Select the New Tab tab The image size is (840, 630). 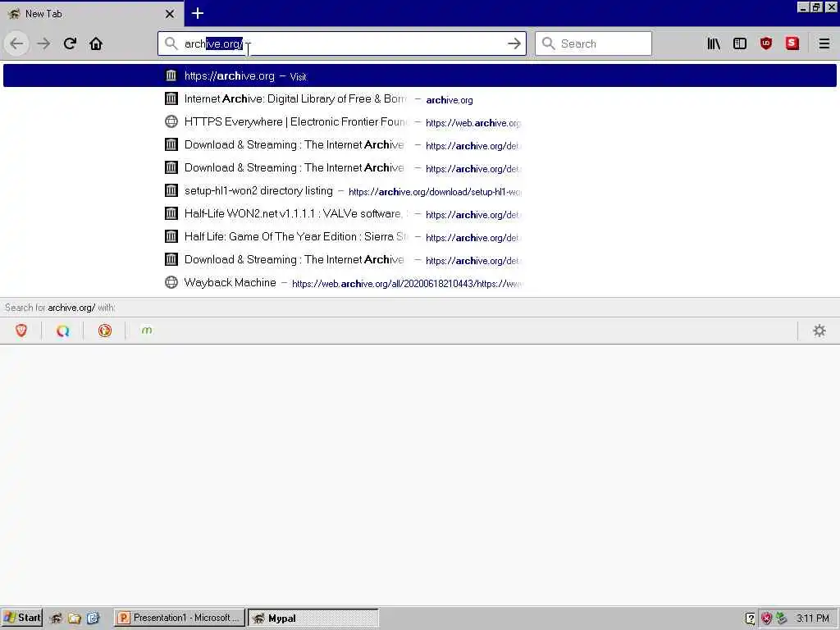coord(91,14)
